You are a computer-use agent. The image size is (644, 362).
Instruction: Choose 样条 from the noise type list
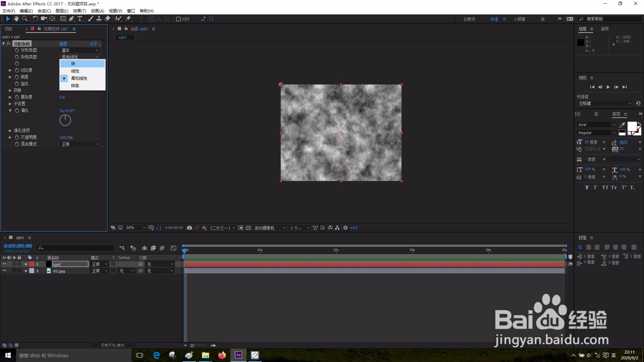click(x=83, y=86)
